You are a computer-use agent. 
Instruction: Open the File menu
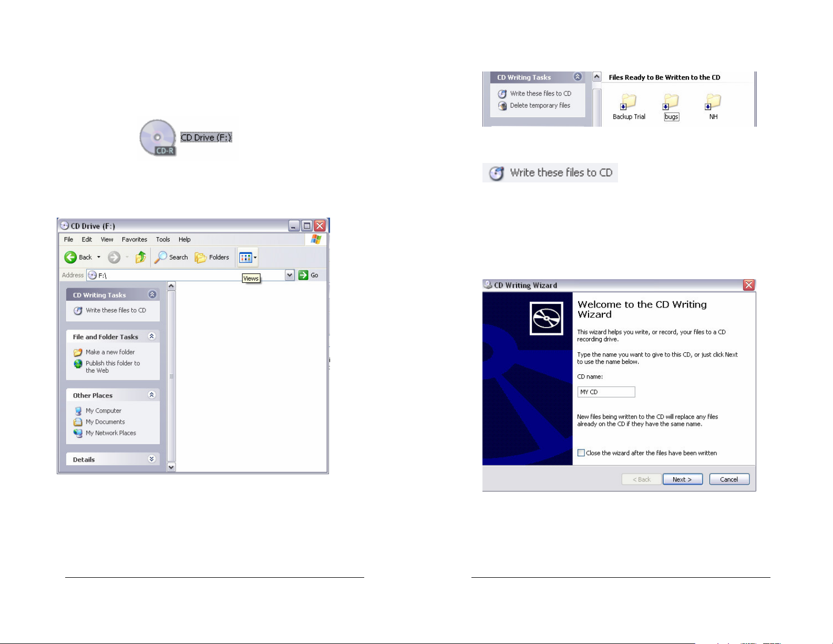coord(69,239)
